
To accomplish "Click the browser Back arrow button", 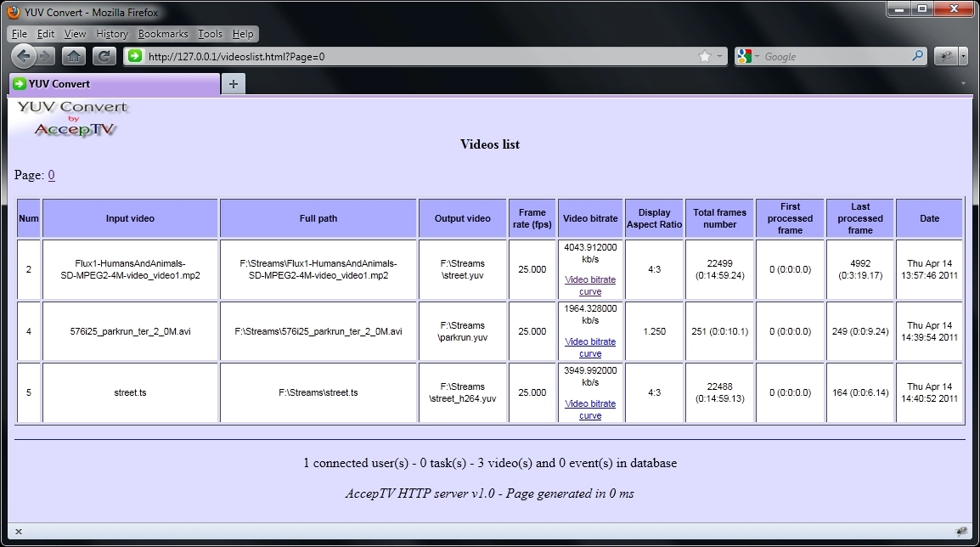I will point(24,56).
